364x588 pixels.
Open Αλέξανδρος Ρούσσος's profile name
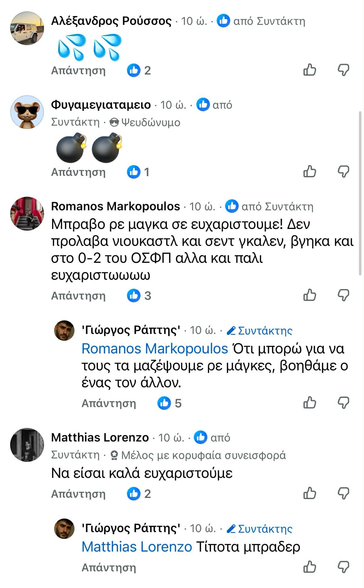click(111, 21)
